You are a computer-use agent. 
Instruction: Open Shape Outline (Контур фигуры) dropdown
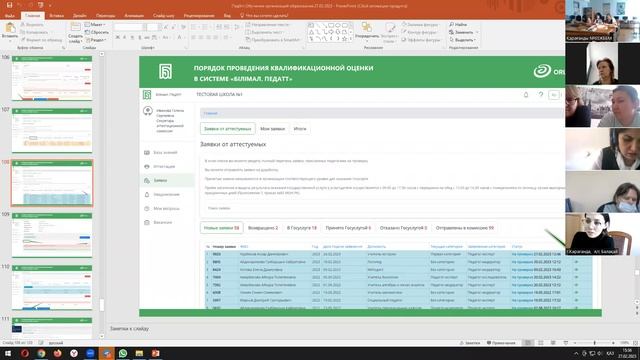[x=420, y=32]
